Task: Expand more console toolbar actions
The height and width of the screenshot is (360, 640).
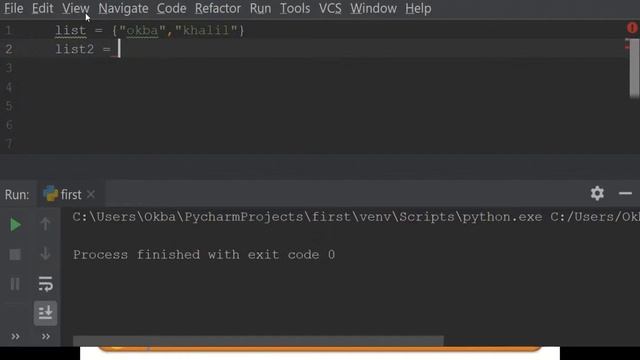Action: [46, 337]
